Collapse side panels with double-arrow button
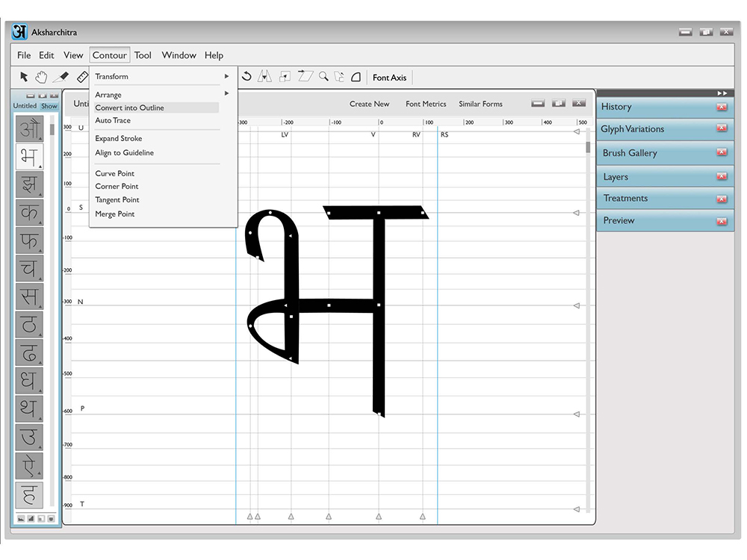Viewport: 747px width, 560px height. [x=722, y=93]
